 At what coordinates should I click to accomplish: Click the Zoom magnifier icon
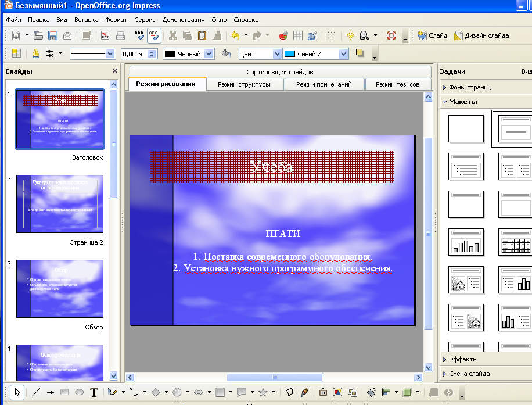(364, 35)
